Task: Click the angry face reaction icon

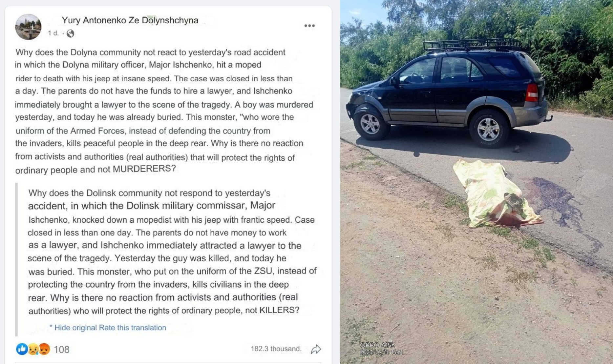Action: 44,349
